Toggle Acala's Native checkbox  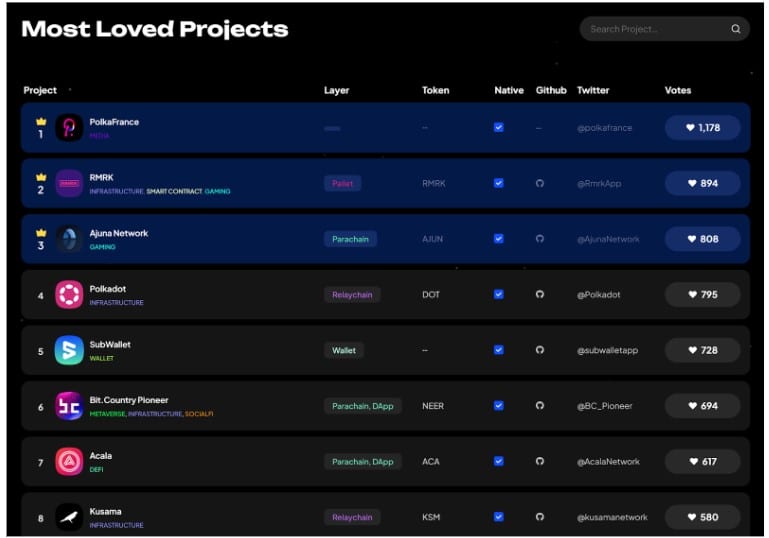(x=499, y=461)
